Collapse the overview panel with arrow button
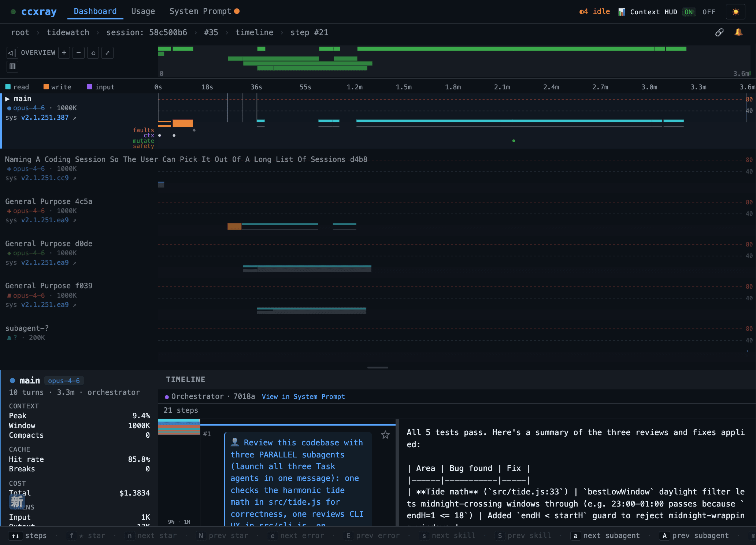Viewport: 756px width, 545px height. point(12,53)
